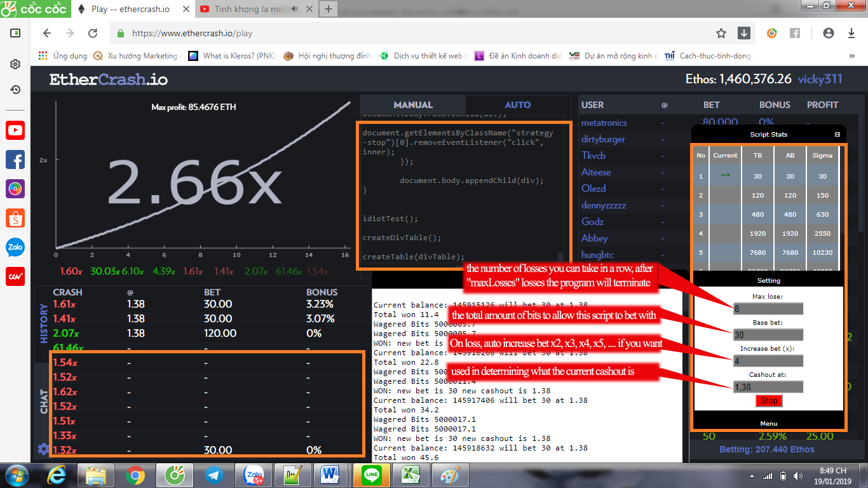Viewport: 868px width, 488px height.
Task: Click the 30.03x crash history result
Action: click(105, 271)
